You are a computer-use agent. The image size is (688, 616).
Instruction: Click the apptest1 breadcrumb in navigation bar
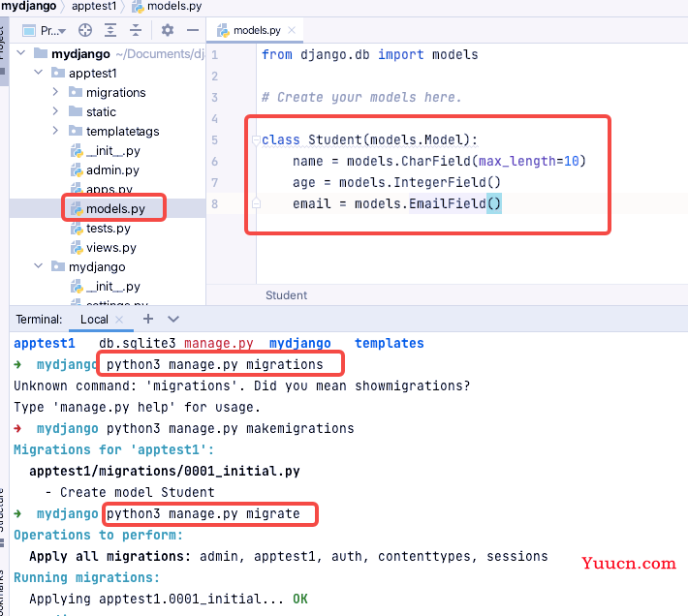tap(94, 6)
